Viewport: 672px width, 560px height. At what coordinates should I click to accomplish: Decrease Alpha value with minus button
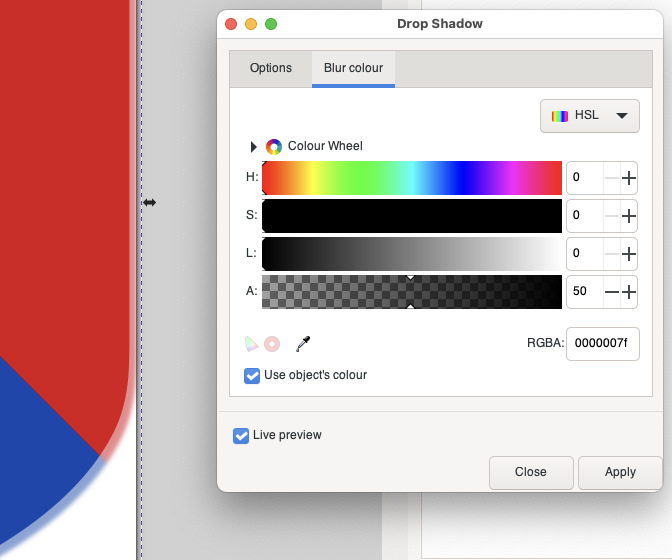point(612,292)
